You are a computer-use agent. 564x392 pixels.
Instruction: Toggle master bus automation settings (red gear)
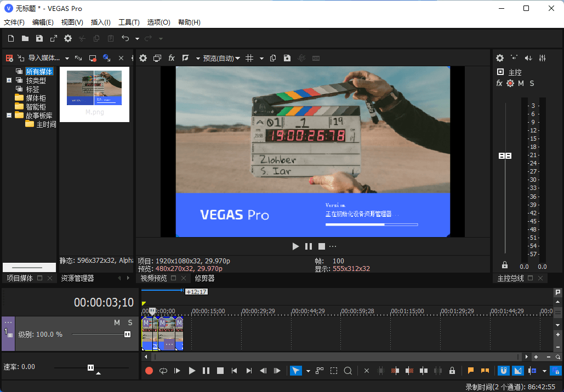[x=510, y=83]
